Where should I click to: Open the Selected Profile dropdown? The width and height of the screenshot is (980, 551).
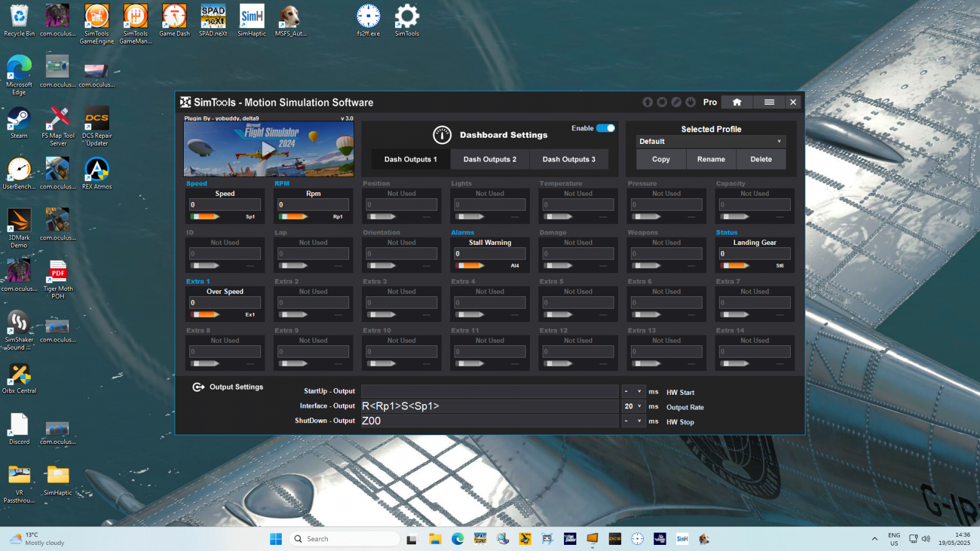point(710,141)
